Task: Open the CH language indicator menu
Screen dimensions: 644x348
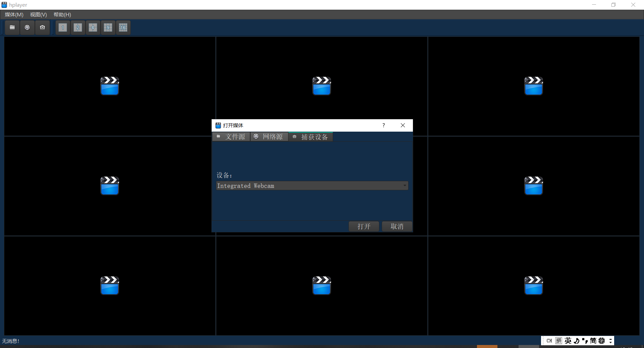Action: 549,341
